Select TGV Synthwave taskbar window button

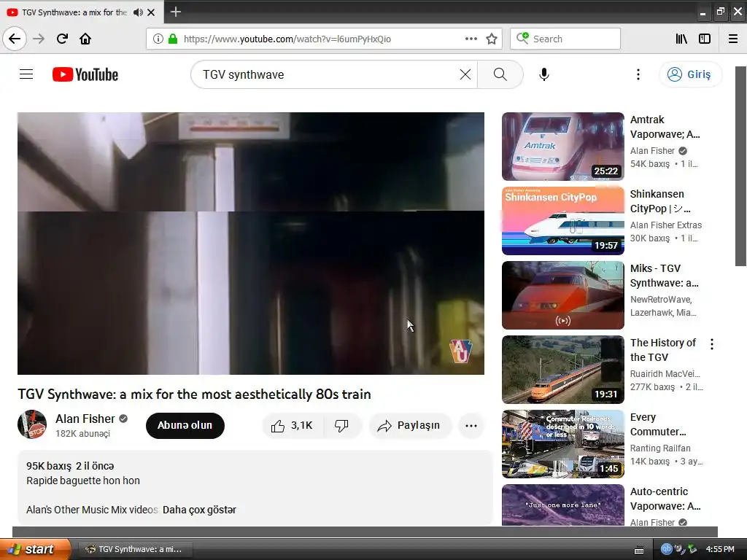click(135, 549)
